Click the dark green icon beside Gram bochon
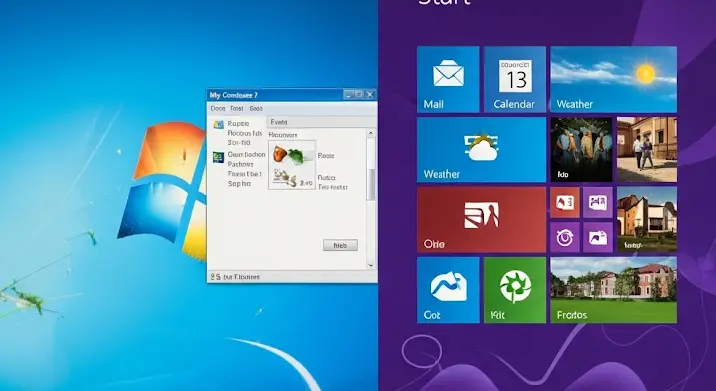Image resolution: width=716 pixels, height=391 pixels. pyautogui.click(x=218, y=158)
